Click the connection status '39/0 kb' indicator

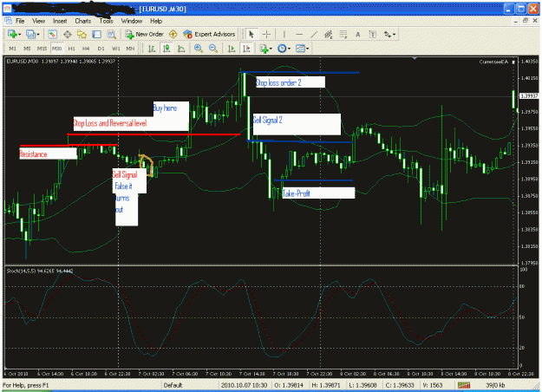495,385
